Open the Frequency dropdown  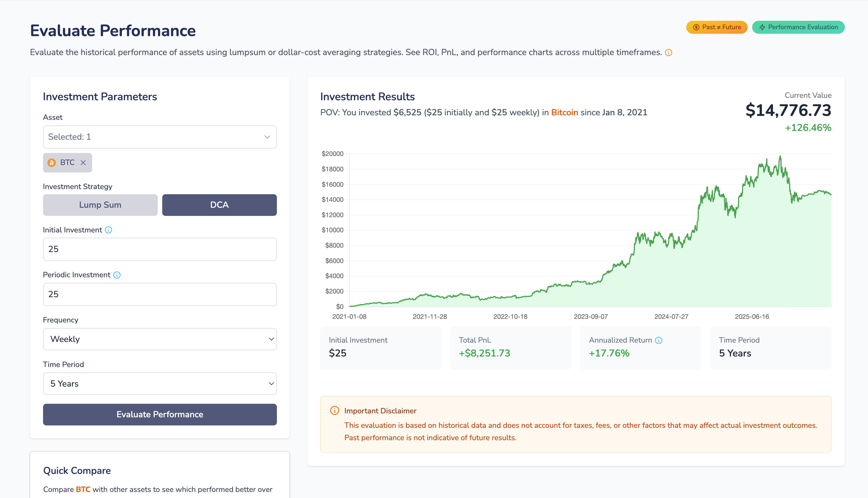pos(160,339)
